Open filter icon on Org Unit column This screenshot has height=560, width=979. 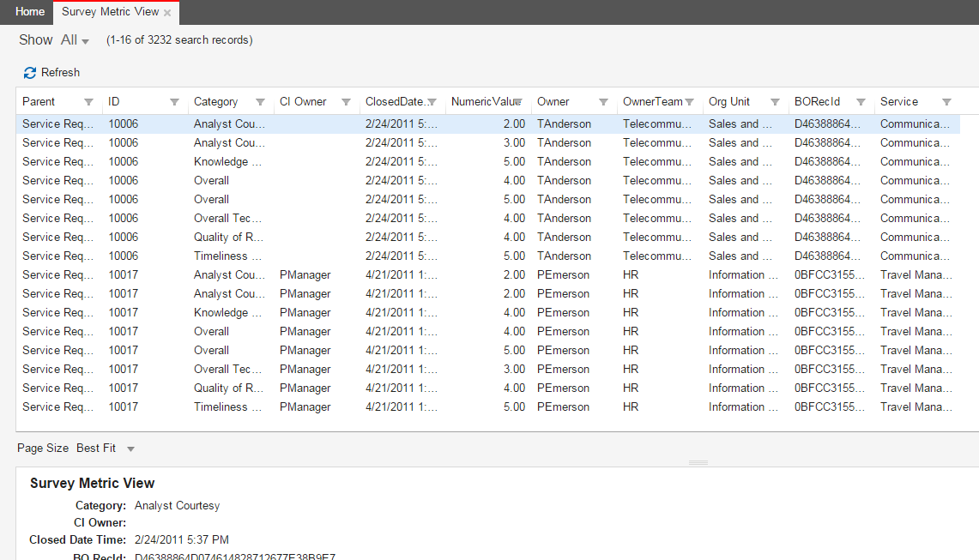[775, 102]
